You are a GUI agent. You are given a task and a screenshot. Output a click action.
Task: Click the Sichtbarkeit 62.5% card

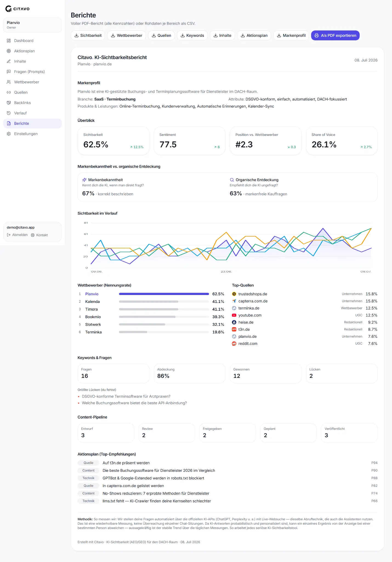point(113,141)
